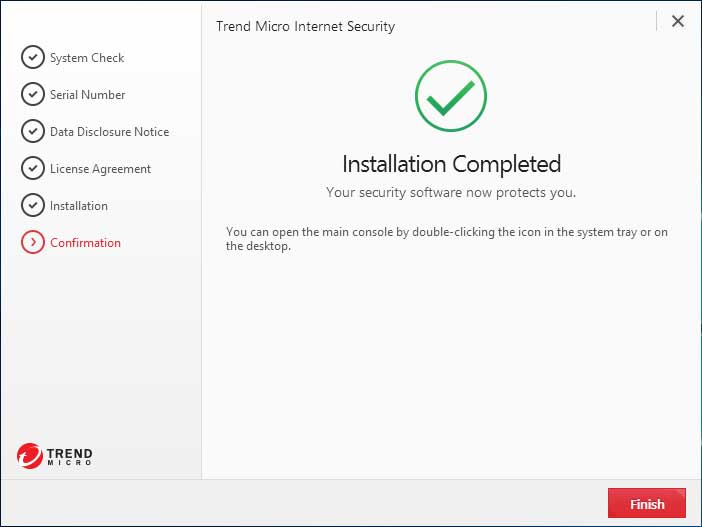The image size is (702, 527).
Task: Select the License Agreement step label
Action: click(100, 169)
